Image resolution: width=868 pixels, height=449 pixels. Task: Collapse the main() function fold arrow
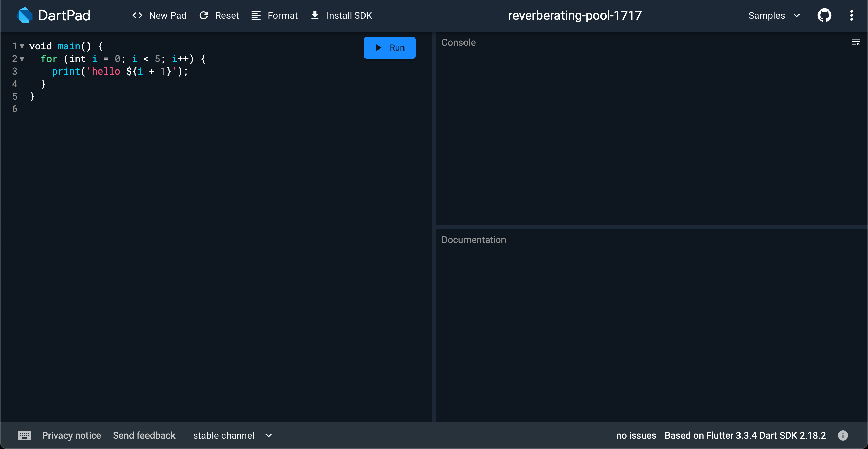22,46
